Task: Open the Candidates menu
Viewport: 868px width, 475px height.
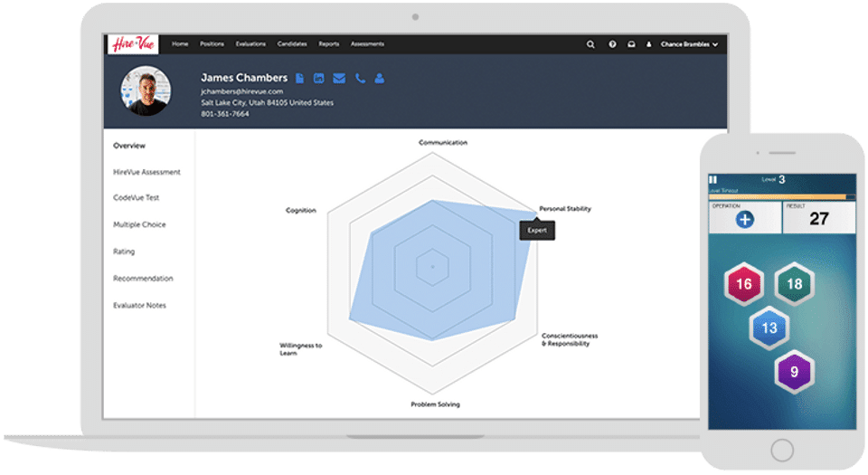Action: (292, 43)
